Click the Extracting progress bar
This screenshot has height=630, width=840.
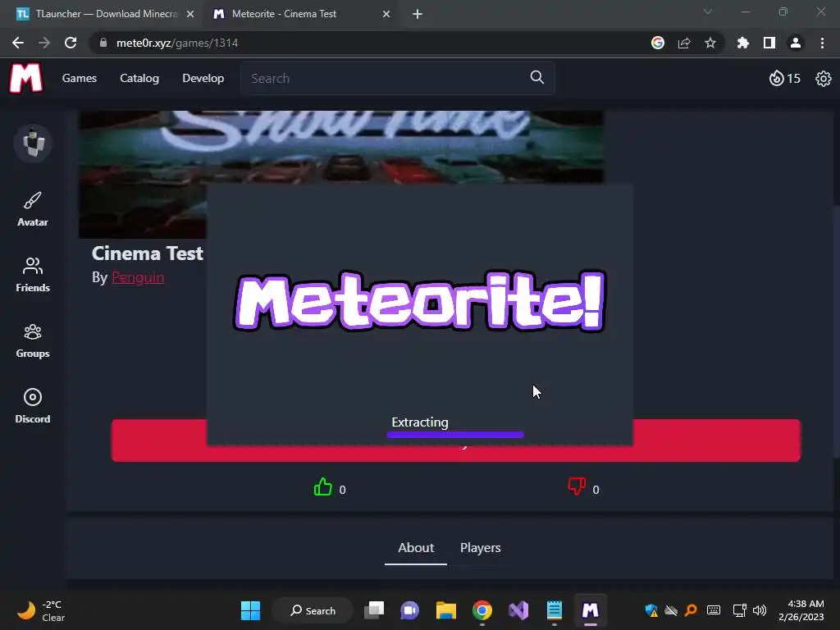pos(454,435)
